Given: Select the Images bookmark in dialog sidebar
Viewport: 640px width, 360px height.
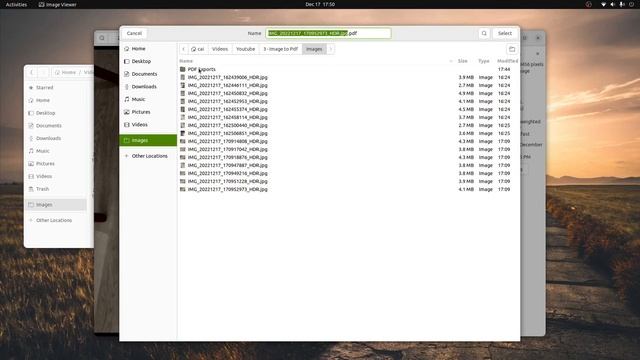Looking at the screenshot, I should pyautogui.click(x=148, y=140).
